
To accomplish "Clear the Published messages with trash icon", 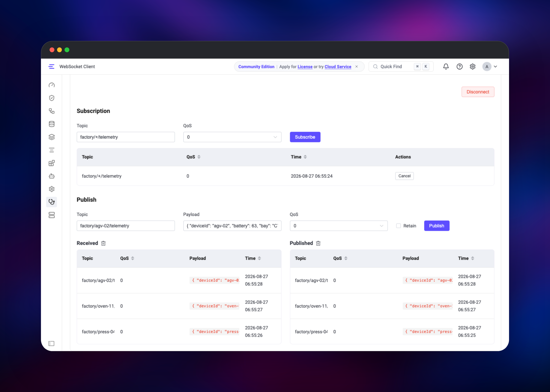I will click(318, 243).
